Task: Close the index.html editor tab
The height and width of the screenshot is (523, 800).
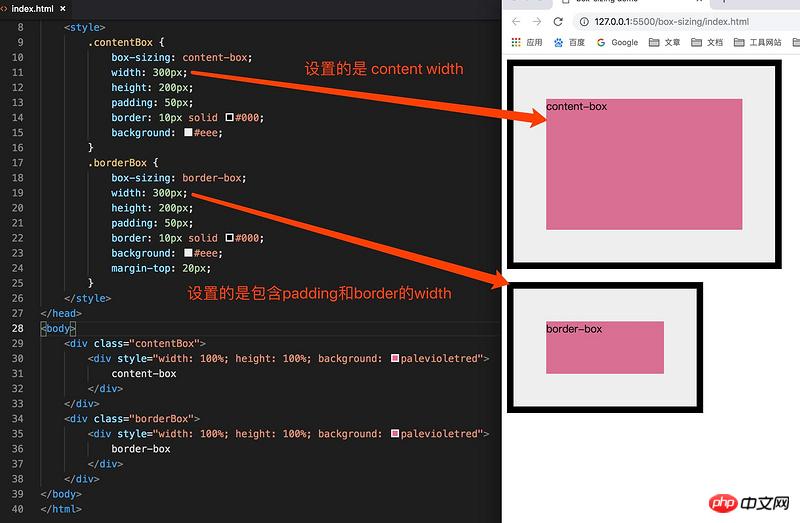Action: 62,8
